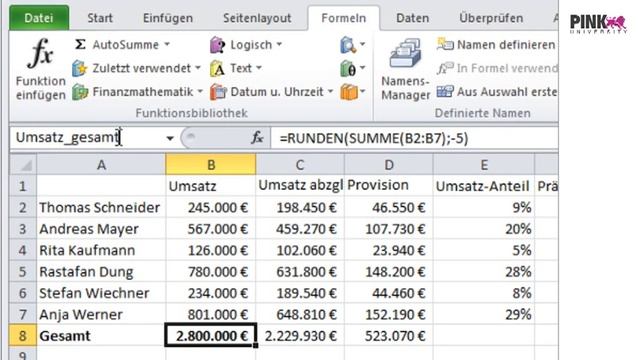
Task: Switch to the Seitenlayout tab
Action: [x=257, y=18]
